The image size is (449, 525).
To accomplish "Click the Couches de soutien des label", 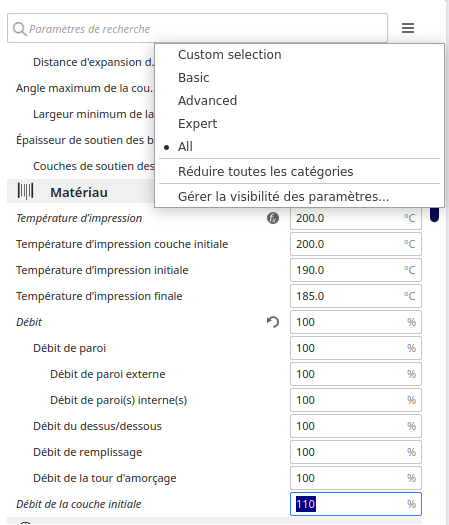I will [x=93, y=166].
